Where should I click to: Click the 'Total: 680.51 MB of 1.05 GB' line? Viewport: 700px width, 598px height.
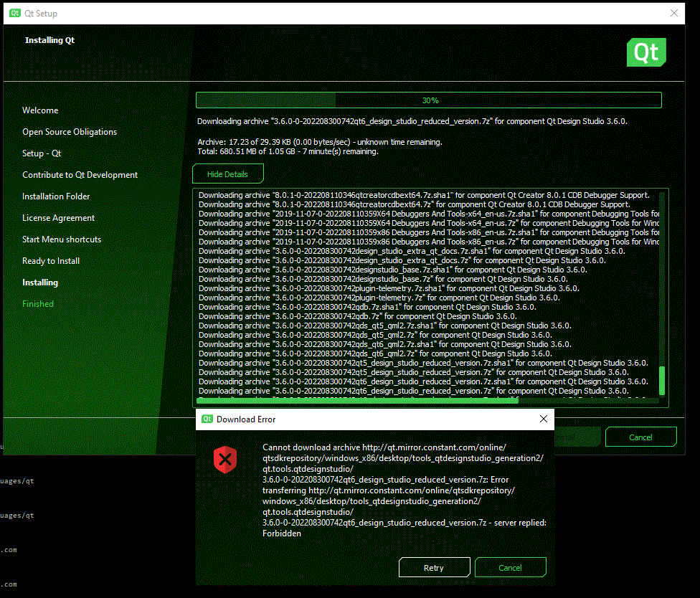tap(288, 151)
